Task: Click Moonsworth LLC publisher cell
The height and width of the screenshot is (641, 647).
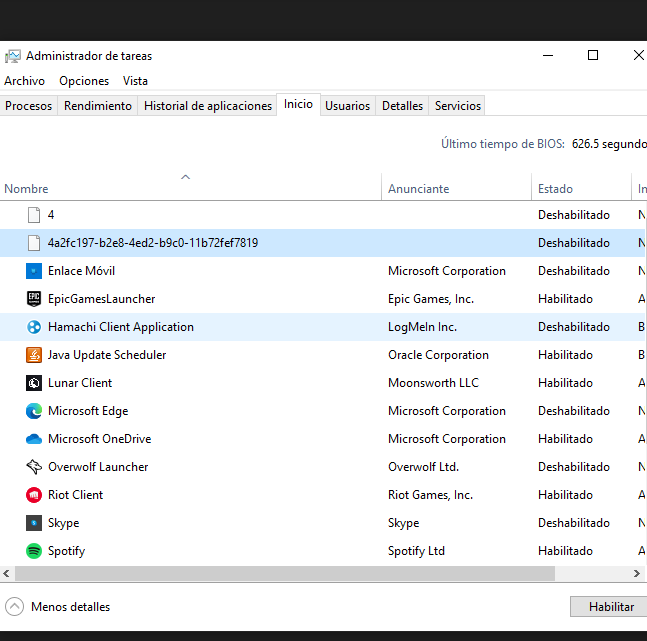Action: point(433,383)
